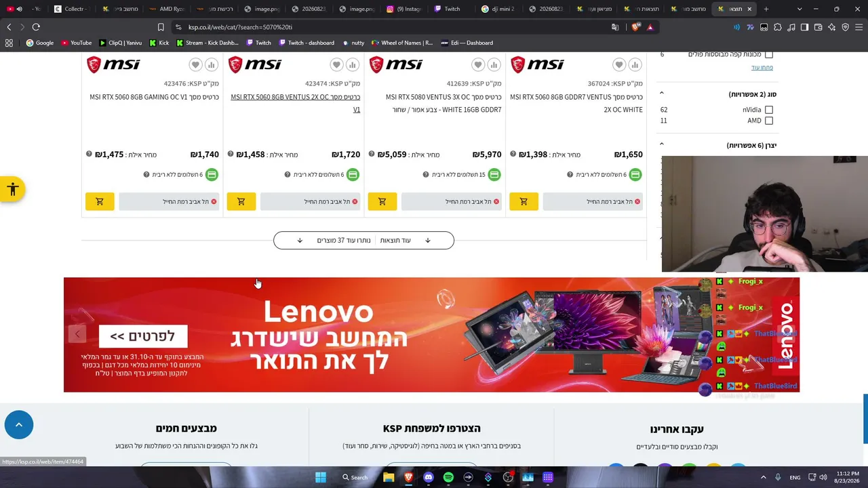Favorite the RTX 5060 GAMING OC V1 card

pyautogui.click(x=195, y=64)
